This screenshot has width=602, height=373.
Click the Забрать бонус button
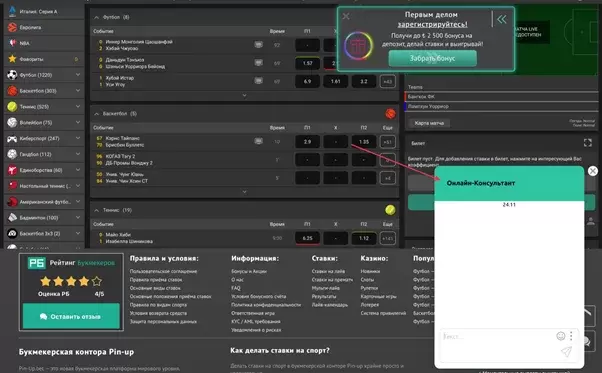[432, 58]
